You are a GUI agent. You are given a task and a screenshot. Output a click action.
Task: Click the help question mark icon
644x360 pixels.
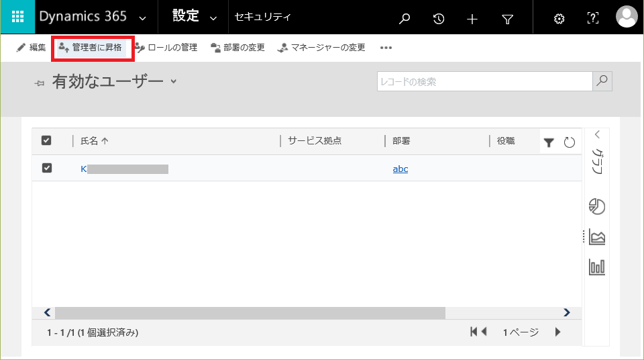tap(592, 18)
